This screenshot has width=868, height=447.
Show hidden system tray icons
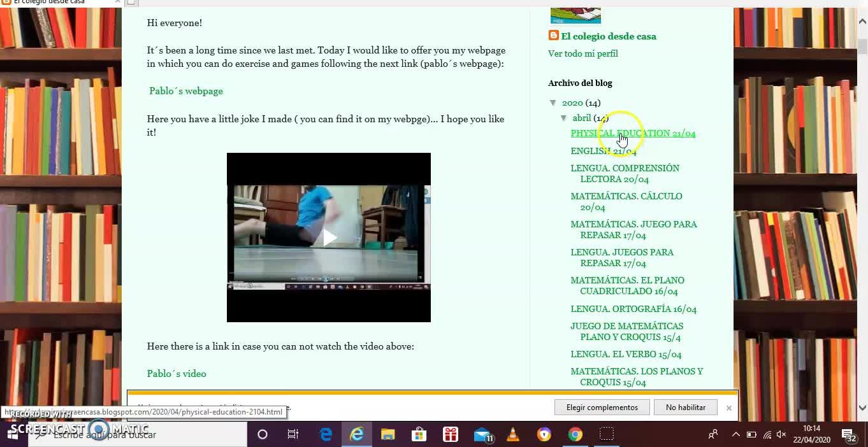[735, 434]
